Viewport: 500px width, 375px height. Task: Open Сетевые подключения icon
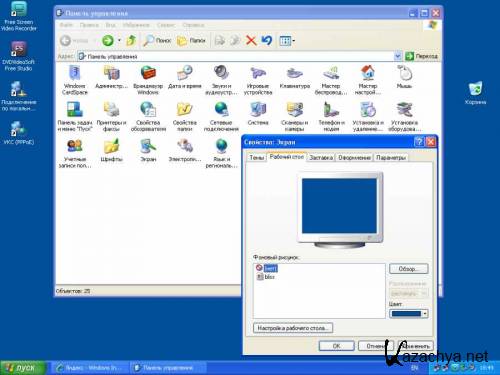[x=221, y=116]
